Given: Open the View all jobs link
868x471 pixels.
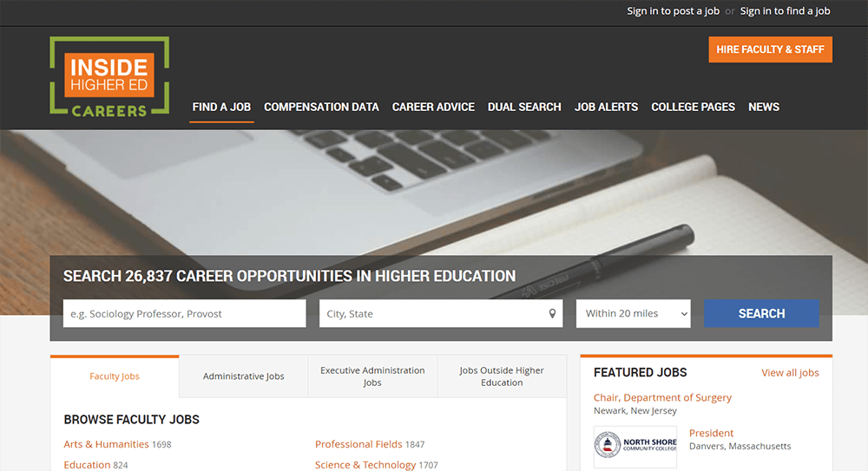Looking at the screenshot, I should 790,373.
